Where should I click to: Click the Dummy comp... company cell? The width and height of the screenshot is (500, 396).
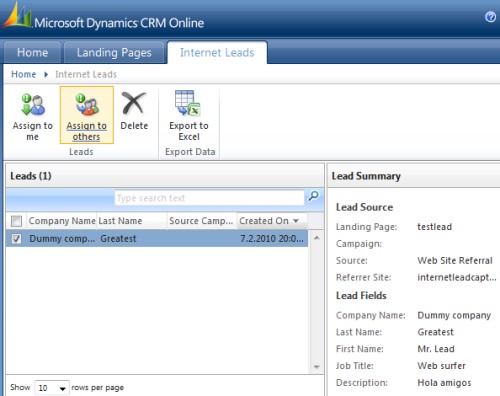point(62,239)
